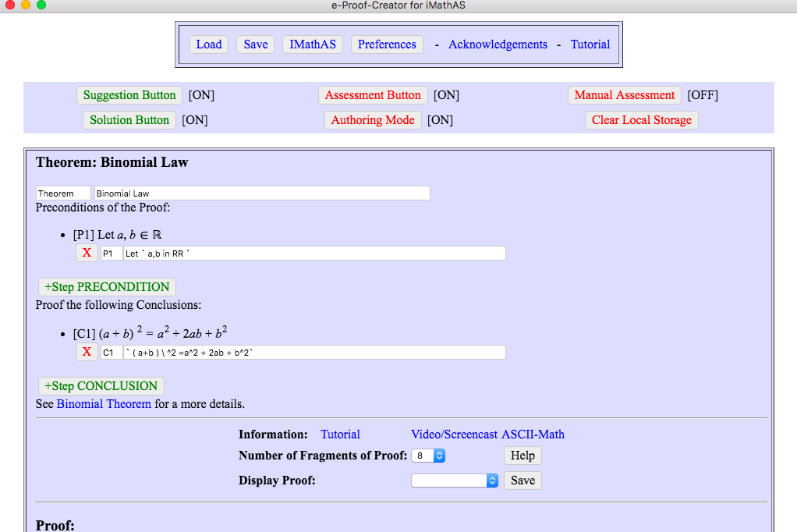Add a new step with +Step PRECONDITION
Viewport: 797px width, 532px height.
pos(106,286)
